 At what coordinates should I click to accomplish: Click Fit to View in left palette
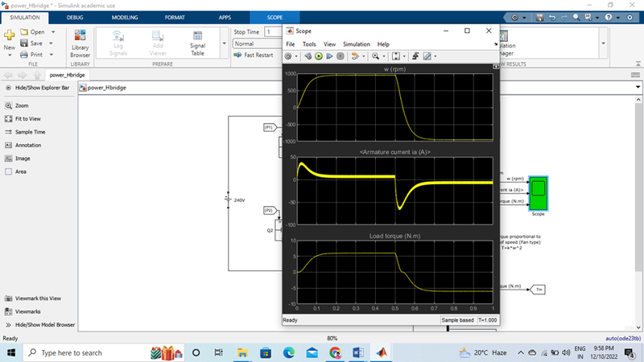[23, 119]
